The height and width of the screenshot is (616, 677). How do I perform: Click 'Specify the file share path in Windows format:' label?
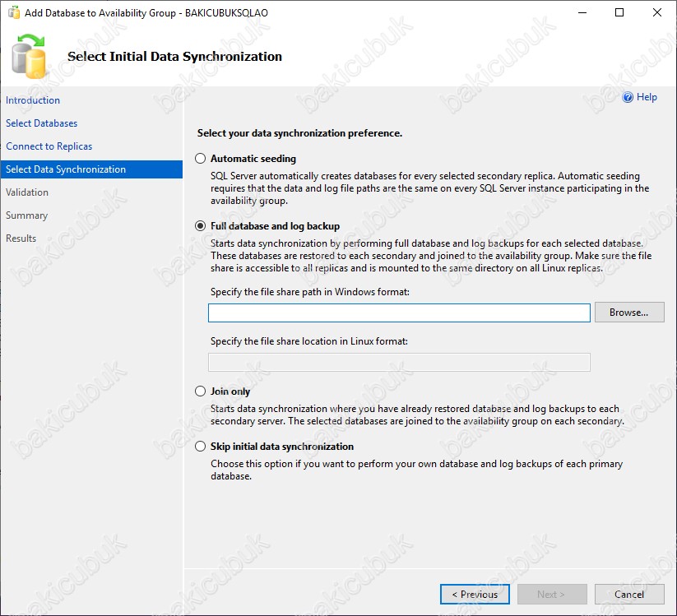coord(309,292)
